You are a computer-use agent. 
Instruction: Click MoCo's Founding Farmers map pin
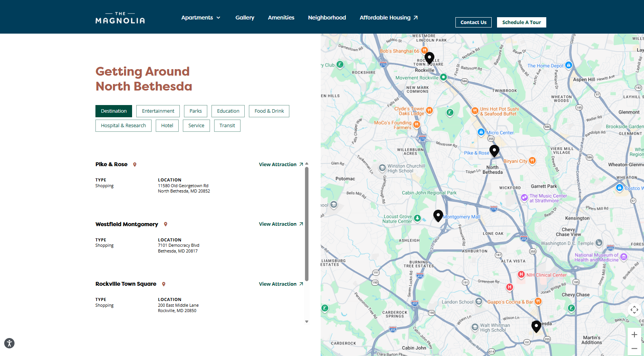[416, 125]
